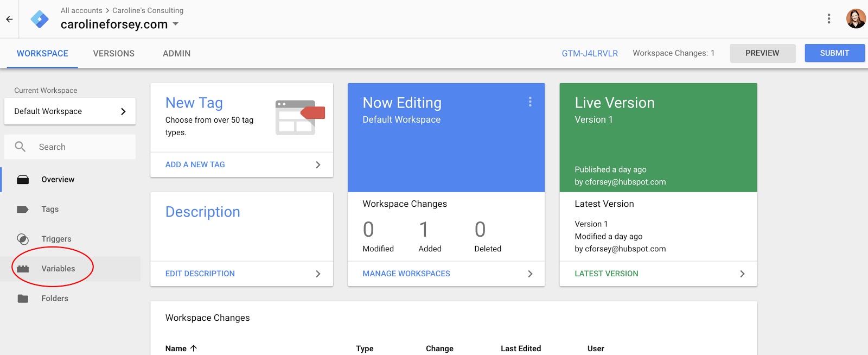This screenshot has width=868, height=355.
Task: Switch to the Versions tab
Action: [113, 54]
